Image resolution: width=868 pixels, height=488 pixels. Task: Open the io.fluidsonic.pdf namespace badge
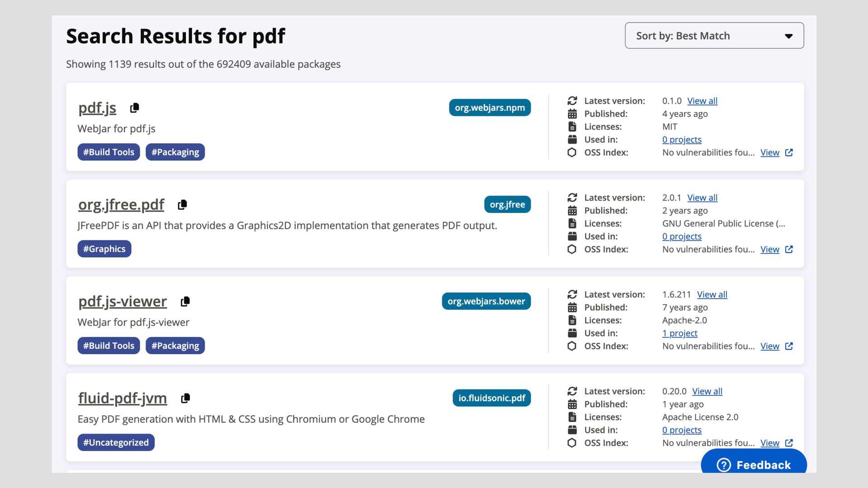pos(491,398)
